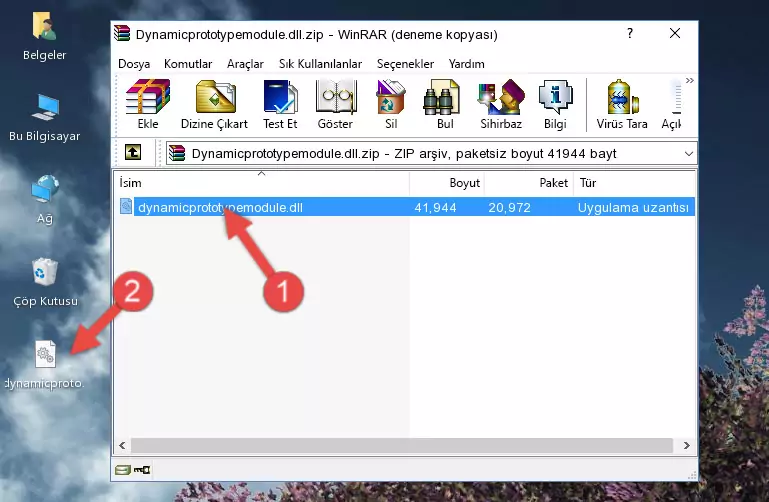Viewport: 769px width, 502px height.
Task: Sort by the Boyut column header
Action: point(447,183)
